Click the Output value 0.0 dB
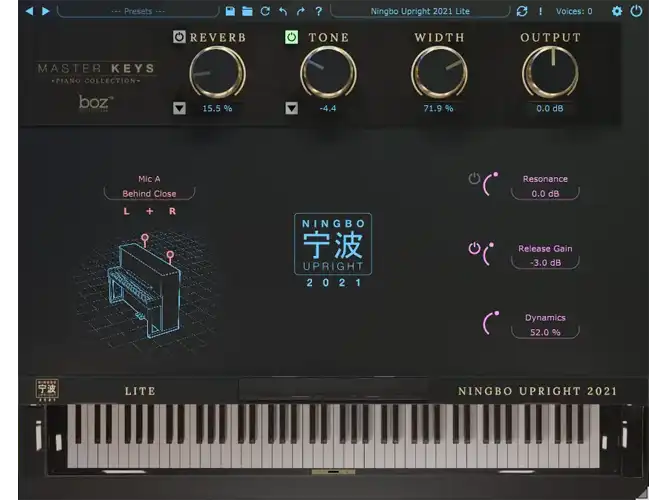The height and width of the screenshot is (500, 667). pyautogui.click(x=550, y=109)
